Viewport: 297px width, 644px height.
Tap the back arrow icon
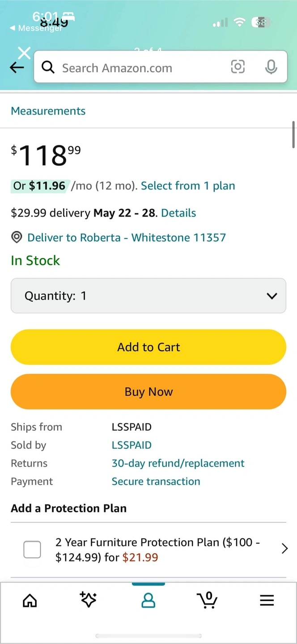click(x=17, y=68)
